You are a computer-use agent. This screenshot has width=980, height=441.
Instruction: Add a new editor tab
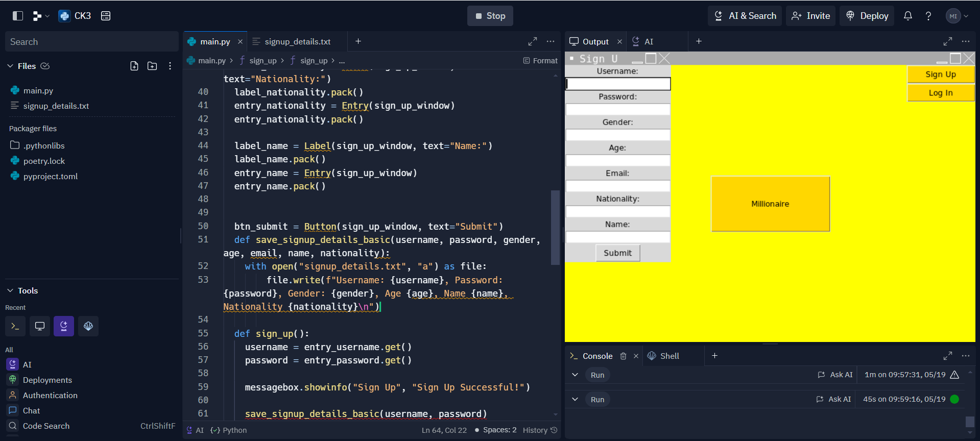point(358,41)
